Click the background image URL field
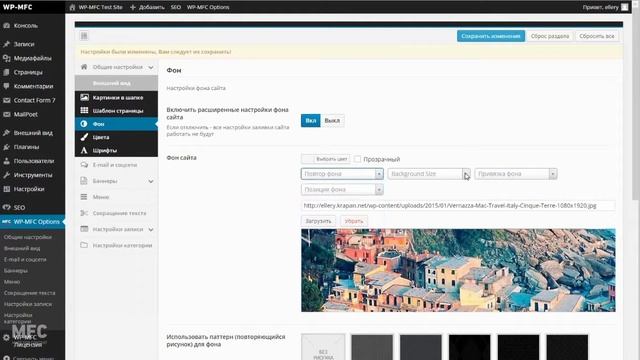Viewport: 640px width, 360px height. (458, 206)
